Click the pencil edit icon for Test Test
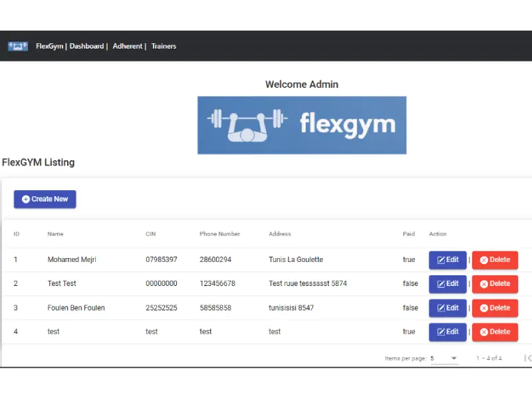This screenshot has height=399, width=532. 440,284
